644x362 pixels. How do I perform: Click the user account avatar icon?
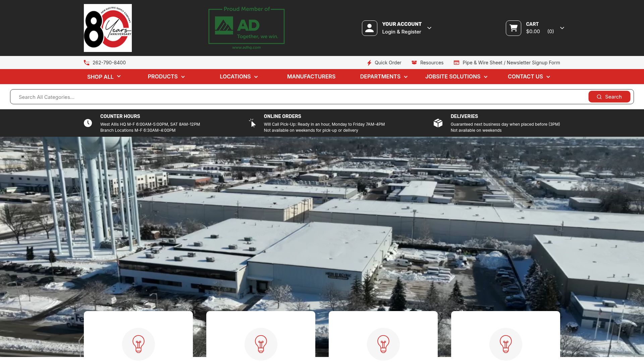click(x=369, y=28)
